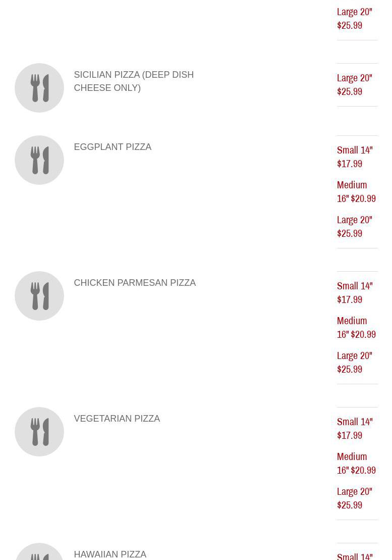The width and height of the screenshot is (392, 560).
Task: Select Chicken Parmesan Medium 16" $20.99
Action: coord(356,328)
